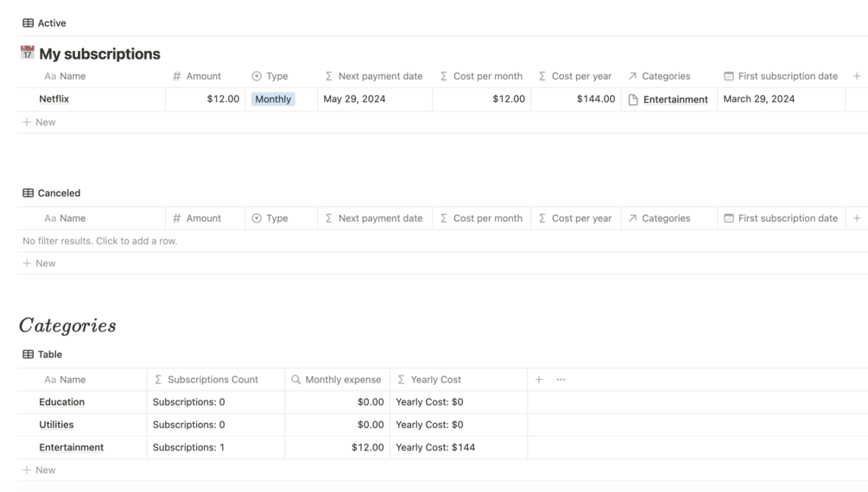Image resolution: width=868 pixels, height=492 pixels.
Task: Click the table icon beside Canceled view
Action: pyautogui.click(x=29, y=193)
